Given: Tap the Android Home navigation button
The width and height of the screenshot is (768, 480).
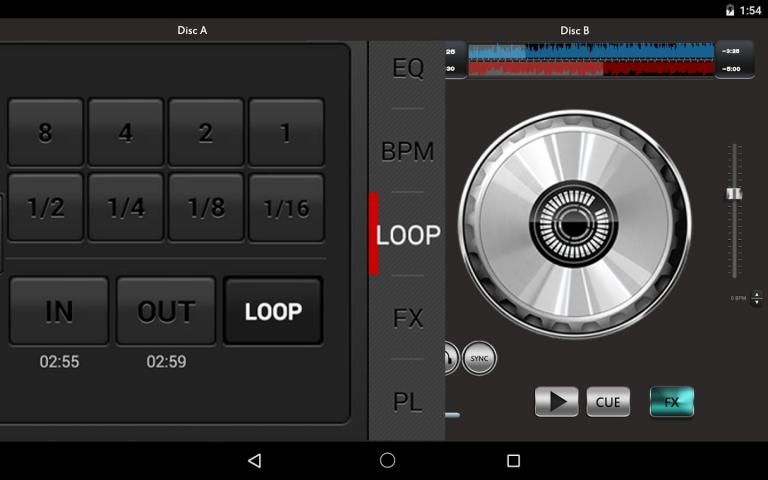Looking at the screenshot, I should [388, 460].
